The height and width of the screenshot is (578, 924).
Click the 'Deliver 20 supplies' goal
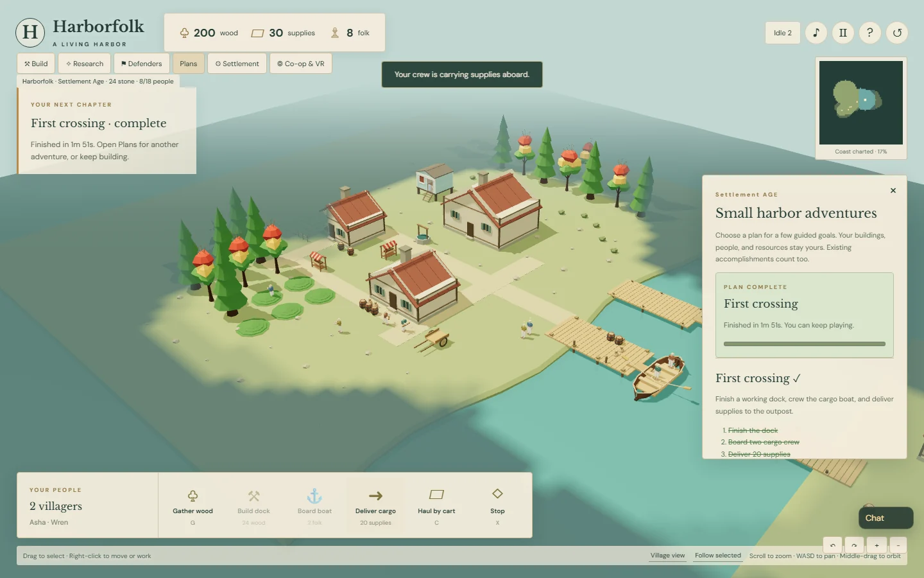(759, 454)
